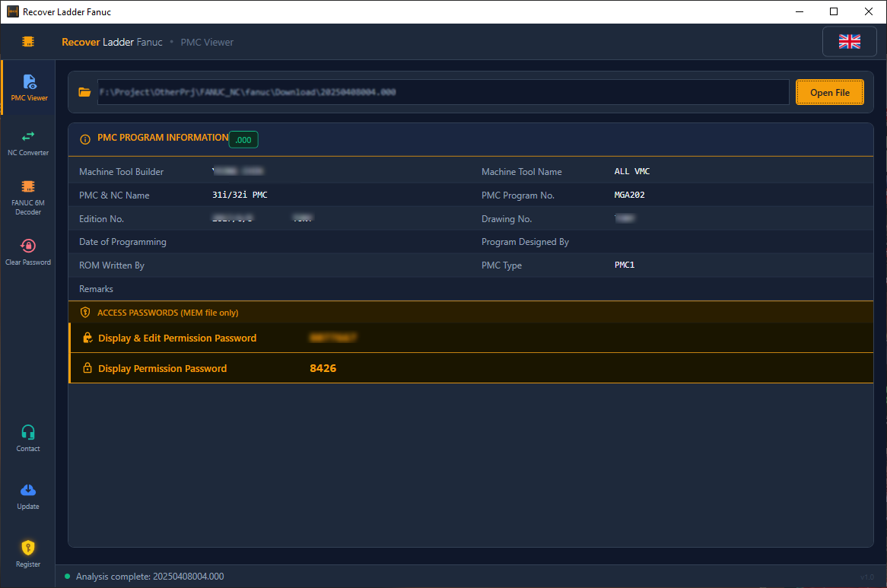Click the 'ROM Written By' label
The height and width of the screenshot is (588, 887).
pos(111,265)
